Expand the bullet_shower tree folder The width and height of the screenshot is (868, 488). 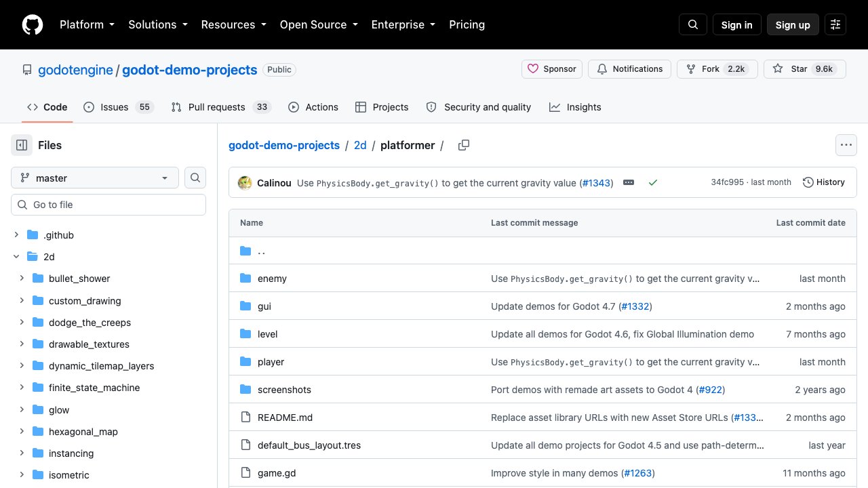(22, 279)
